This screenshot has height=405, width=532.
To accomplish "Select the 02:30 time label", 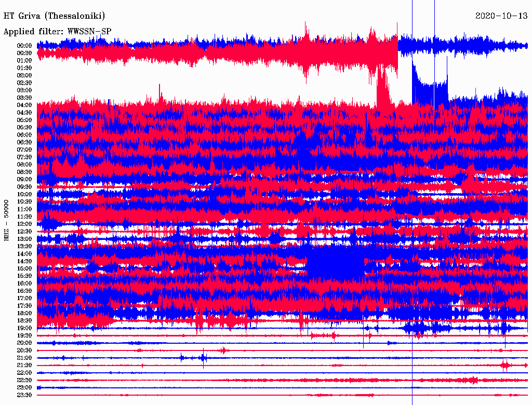I will coord(24,83).
